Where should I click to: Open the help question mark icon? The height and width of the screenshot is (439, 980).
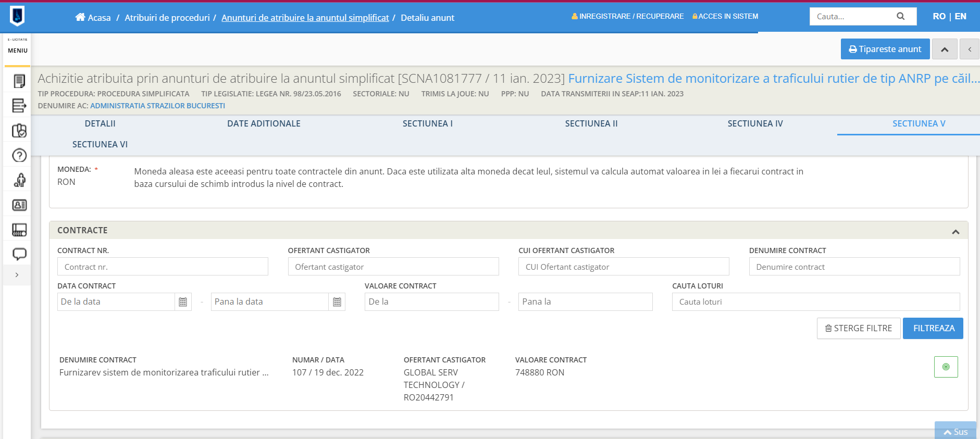coord(19,155)
